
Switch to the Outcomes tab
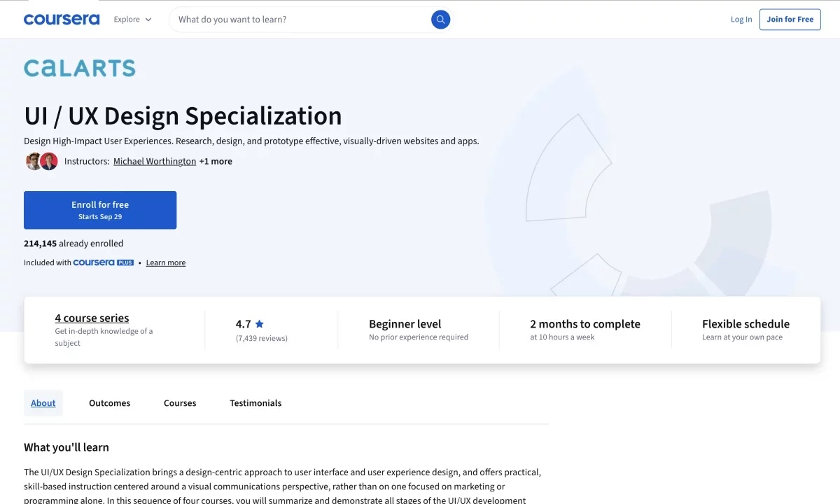pyautogui.click(x=110, y=403)
